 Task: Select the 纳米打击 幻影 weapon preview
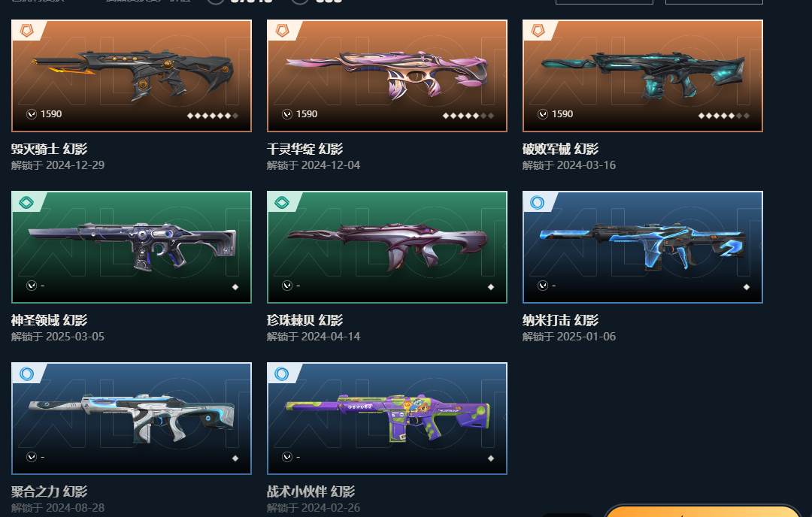click(643, 247)
